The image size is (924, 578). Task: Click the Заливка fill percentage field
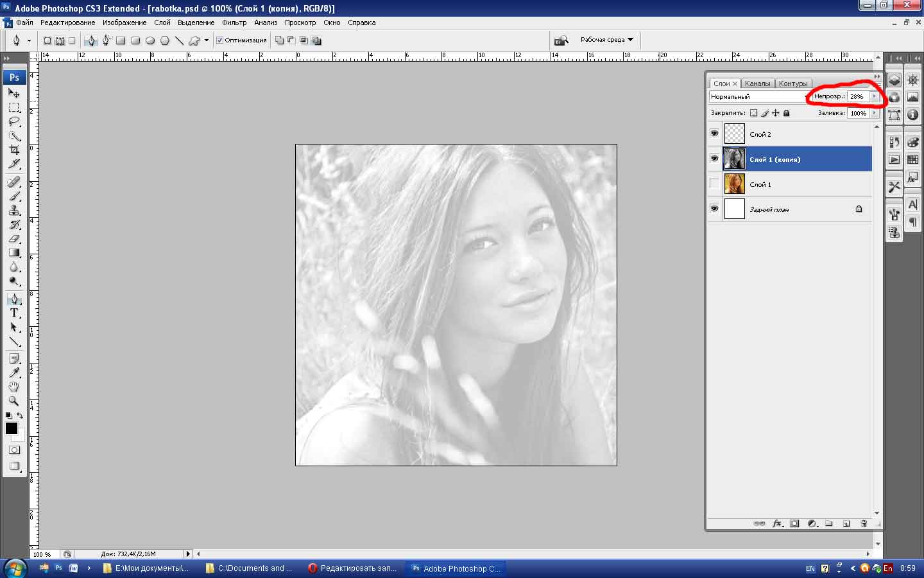pos(858,113)
